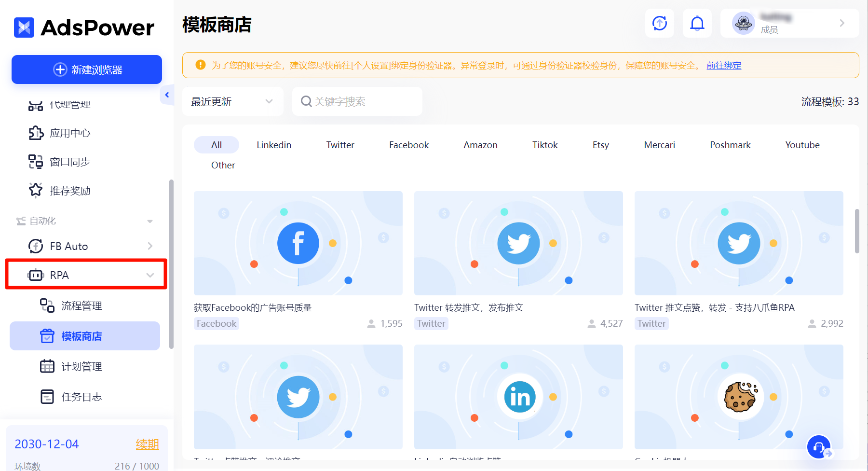Image resolution: width=868 pixels, height=471 pixels.
Task: Open 应用中心 in the sidebar
Action: (70, 133)
